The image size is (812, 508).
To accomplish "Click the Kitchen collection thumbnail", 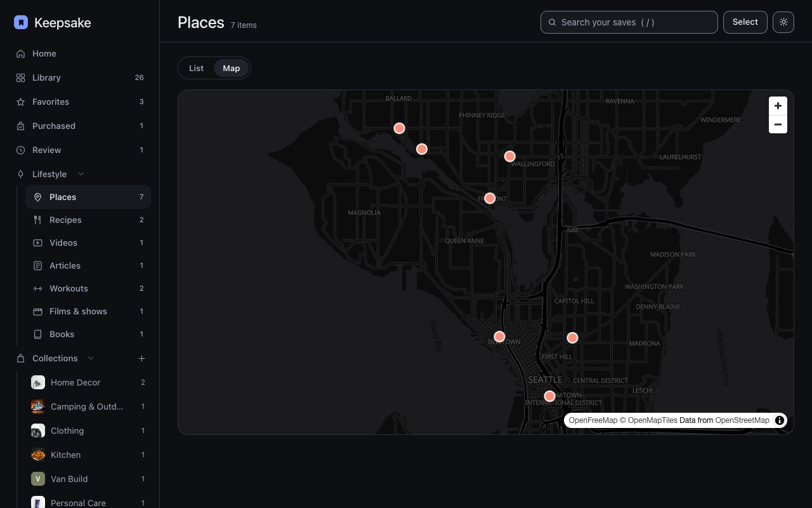I will (x=38, y=455).
